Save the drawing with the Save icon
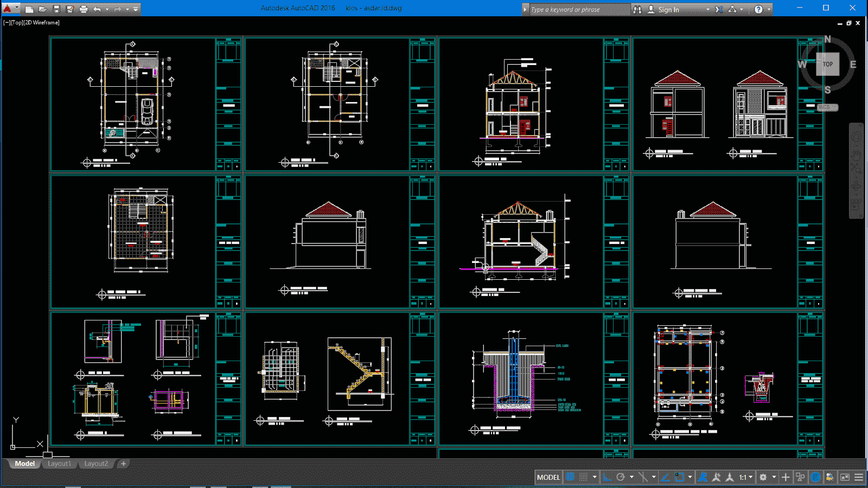Screen dimensions: 868x488 [x=56, y=9]
